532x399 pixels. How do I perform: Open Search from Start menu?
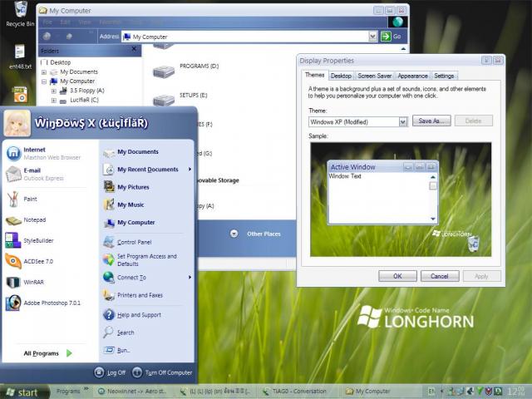pos(119,332)
